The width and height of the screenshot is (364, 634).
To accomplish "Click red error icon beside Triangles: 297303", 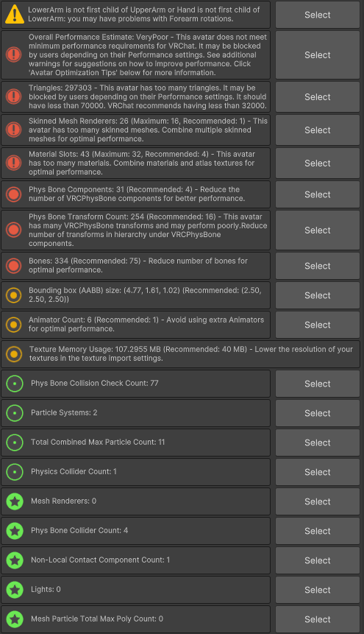I will coord(14,97).
